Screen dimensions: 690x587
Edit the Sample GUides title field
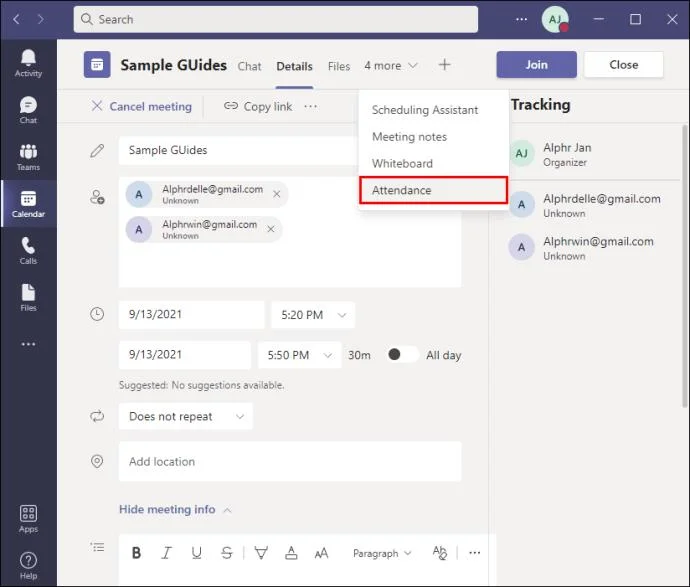[x=239, y=150]
